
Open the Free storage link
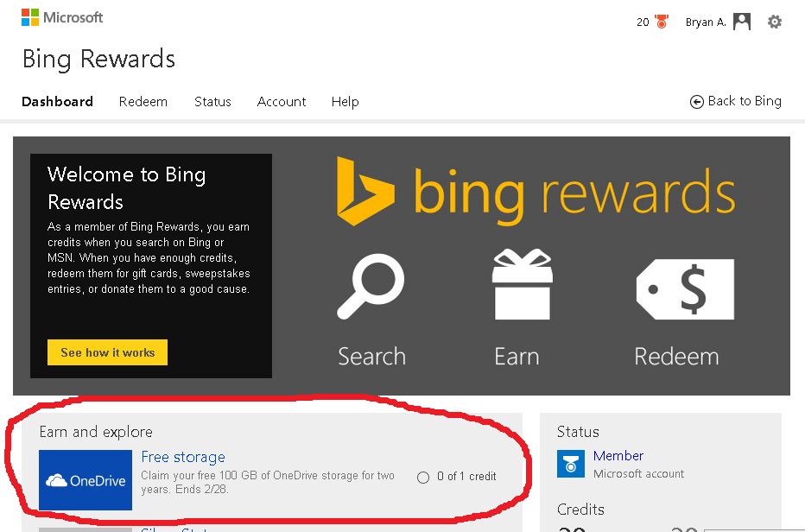click(x=183, y=457)
